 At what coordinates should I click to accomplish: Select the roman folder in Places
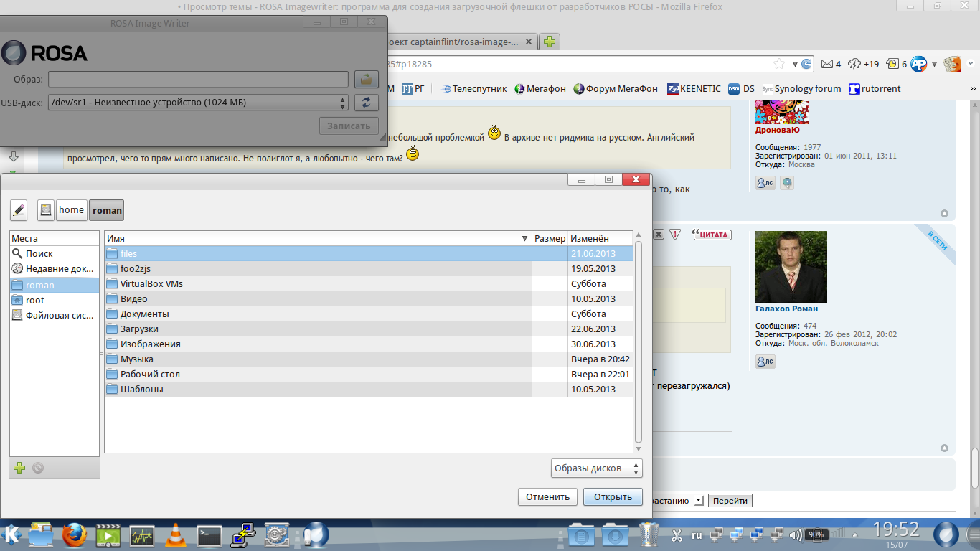coord(55,285)
